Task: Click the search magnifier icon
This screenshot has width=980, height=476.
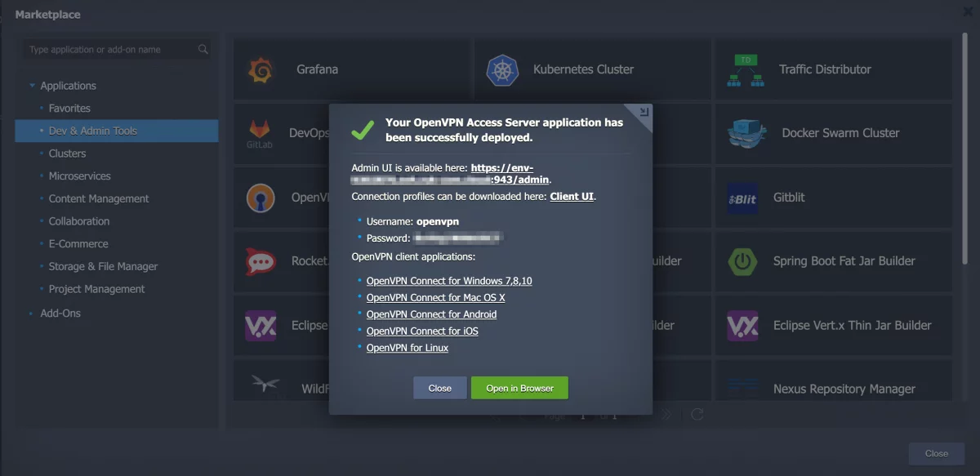Action: (x=203, y=50)
